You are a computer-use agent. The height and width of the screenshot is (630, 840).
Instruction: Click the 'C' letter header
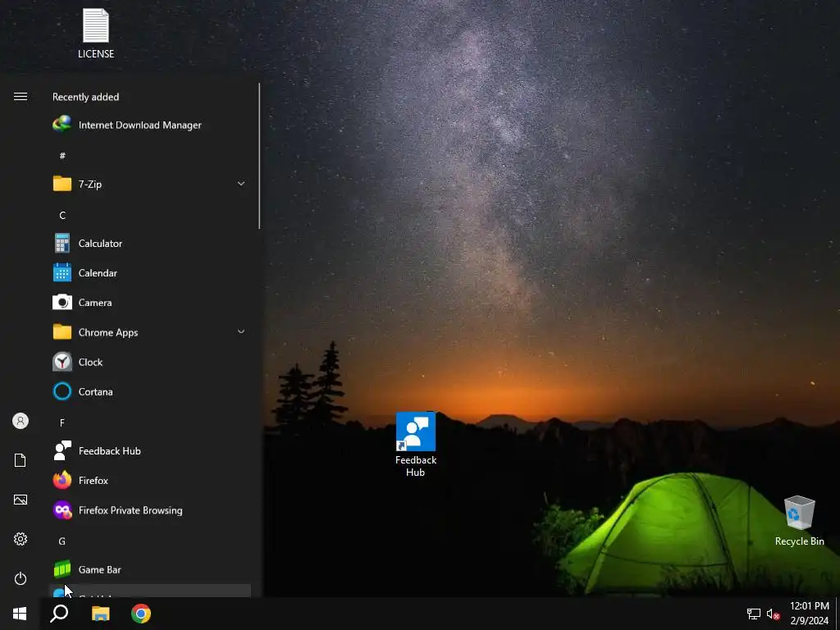(62, 216)
